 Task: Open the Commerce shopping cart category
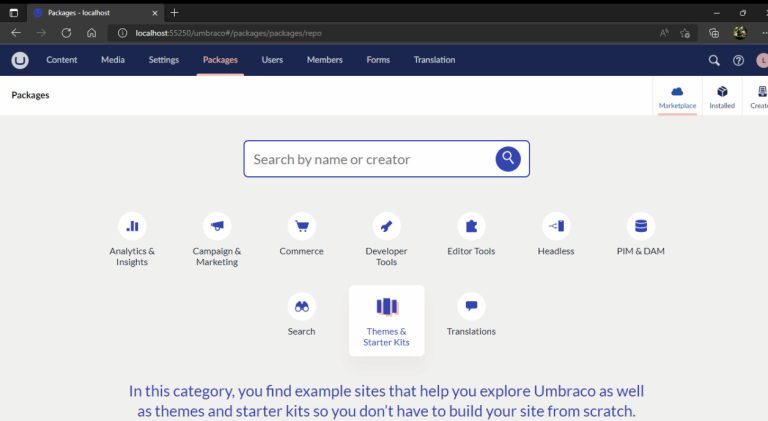(302, 226)
